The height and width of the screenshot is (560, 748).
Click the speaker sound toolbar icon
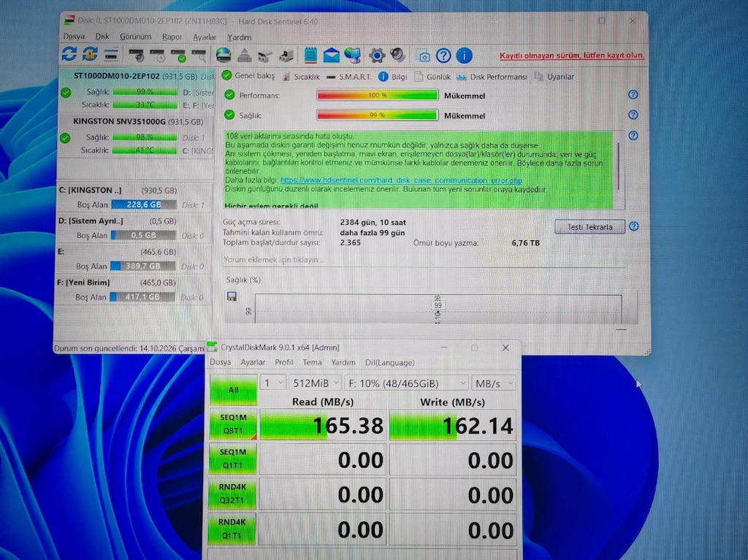(397, 55)
